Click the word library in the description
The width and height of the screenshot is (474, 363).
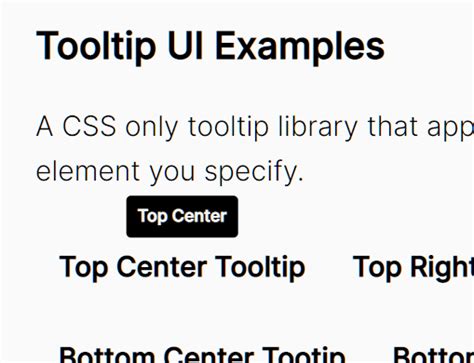[318, 128]
